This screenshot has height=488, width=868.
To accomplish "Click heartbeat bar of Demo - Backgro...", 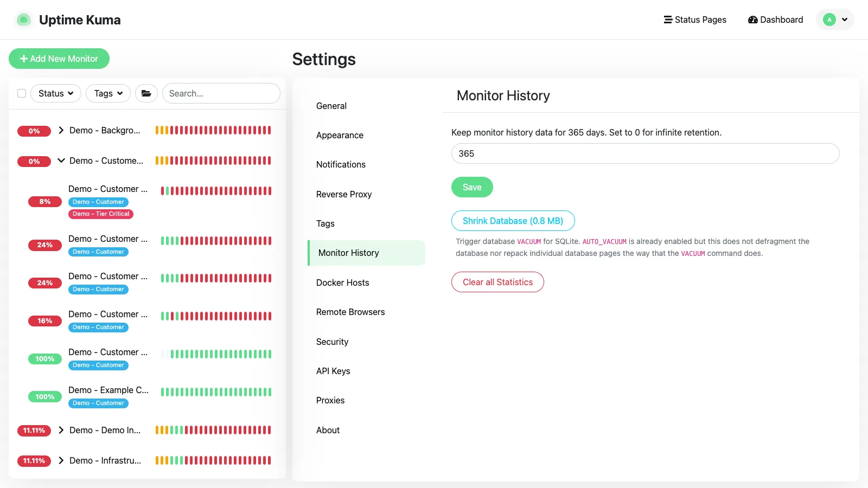I will click(213, 130).
